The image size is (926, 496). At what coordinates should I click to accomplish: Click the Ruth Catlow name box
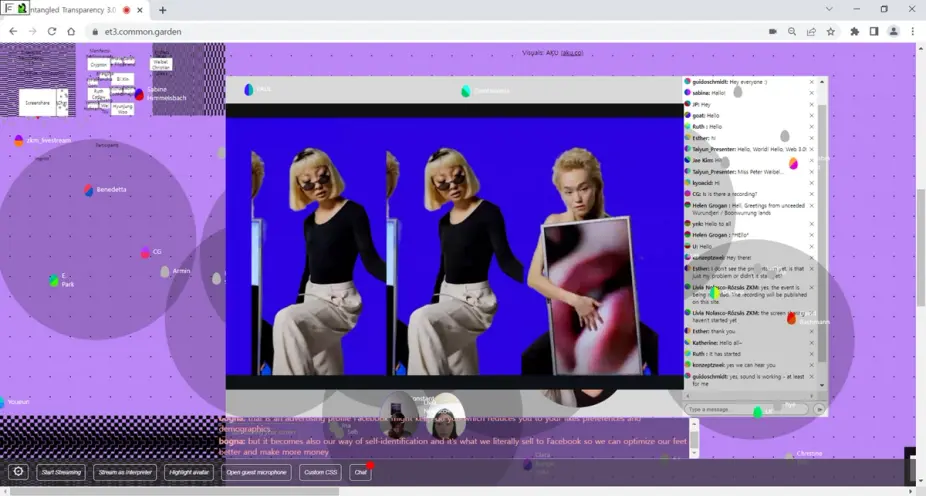pyautogui.click(x=98, y=94)
